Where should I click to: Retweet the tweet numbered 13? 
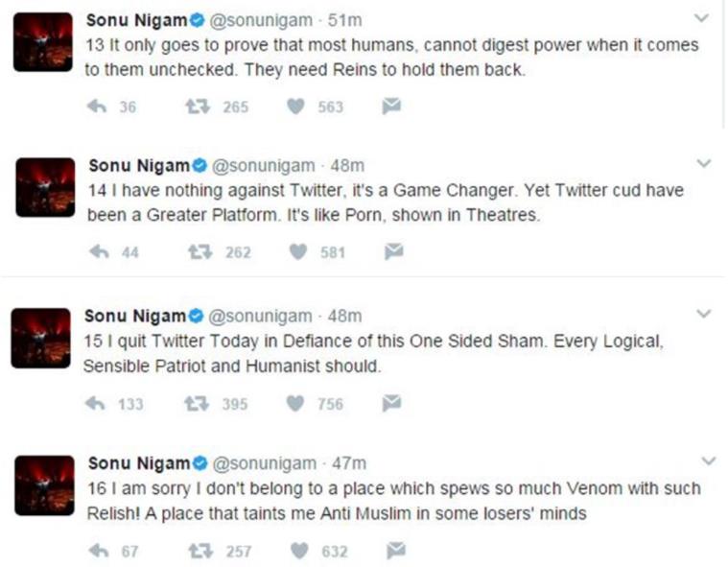pos(198,106)
